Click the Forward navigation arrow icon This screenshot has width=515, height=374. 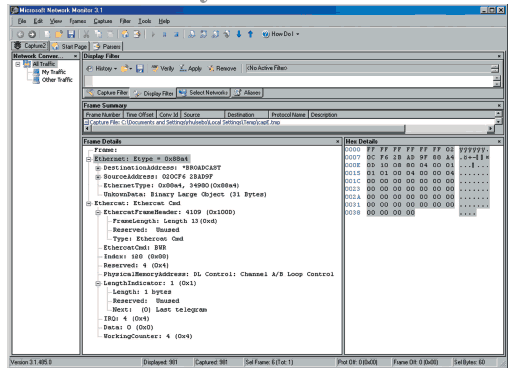point(32,34)
